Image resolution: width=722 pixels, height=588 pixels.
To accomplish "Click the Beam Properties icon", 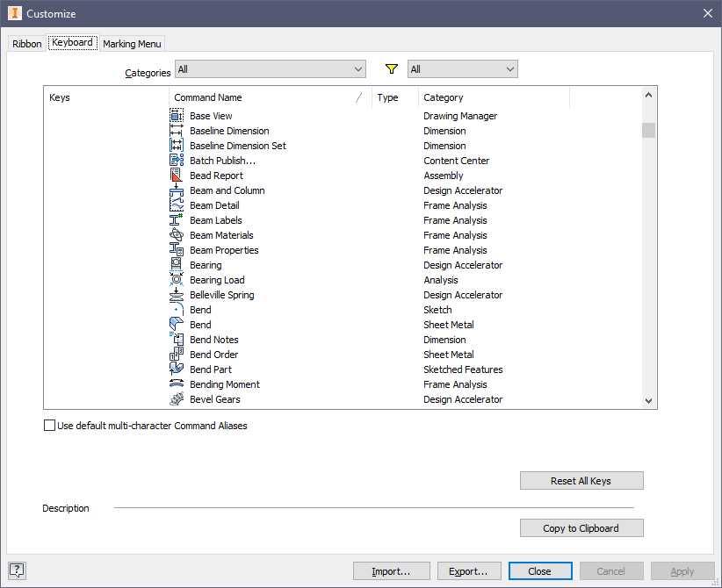I will pos(177,250).
